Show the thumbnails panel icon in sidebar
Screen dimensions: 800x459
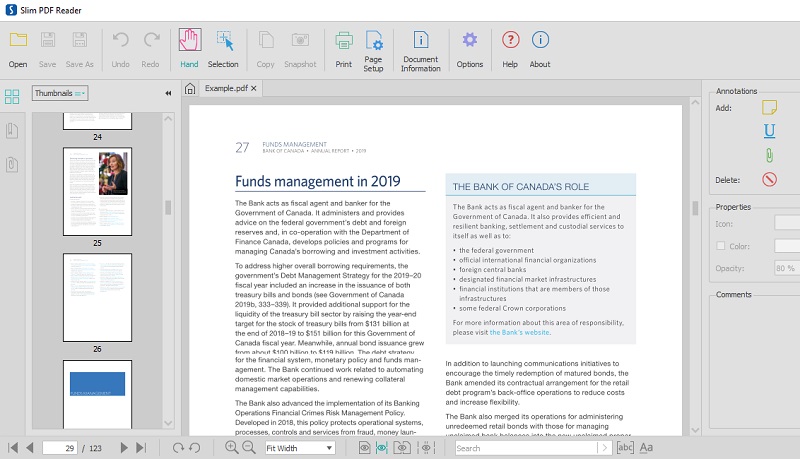pyautogui.click(x=12, y=96)
